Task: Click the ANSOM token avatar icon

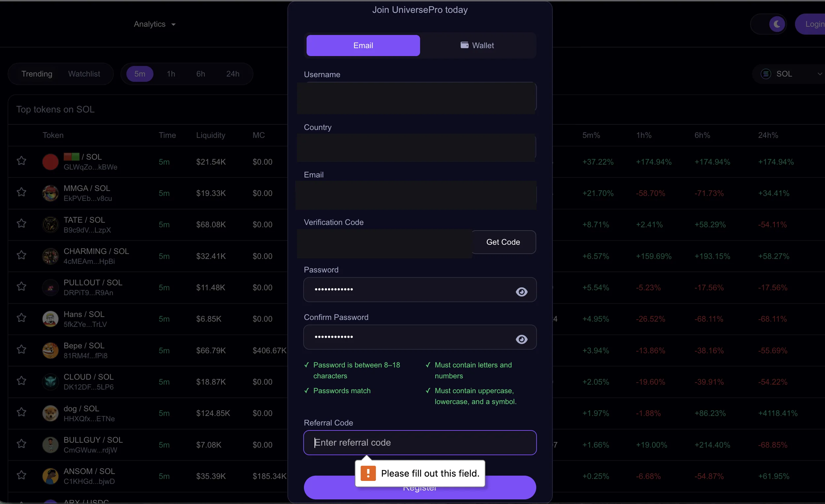Action: click(x=50, y=476)
